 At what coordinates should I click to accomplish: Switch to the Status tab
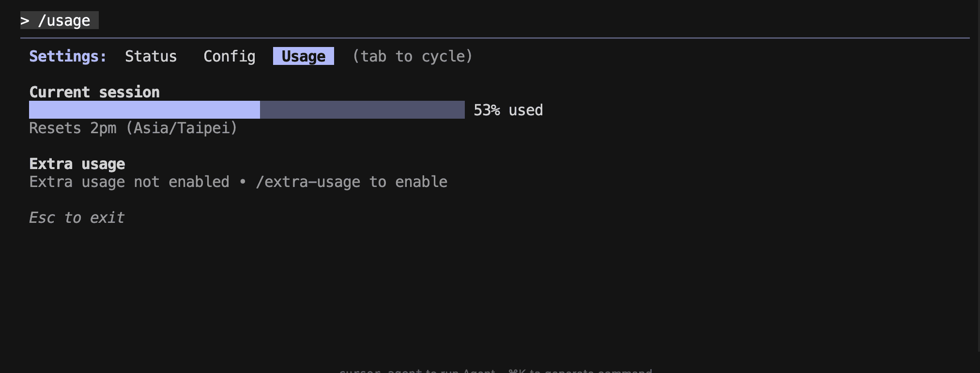[x=151, y=56]
